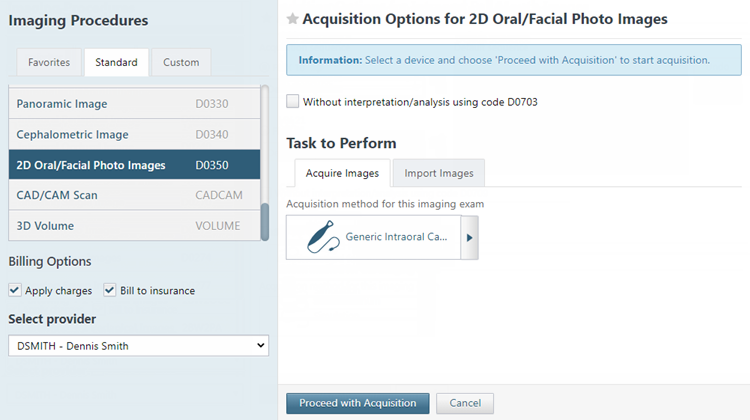Uncheck the Bill to insurance checkbox
The image size is (750, 420).
pos(110,291)
